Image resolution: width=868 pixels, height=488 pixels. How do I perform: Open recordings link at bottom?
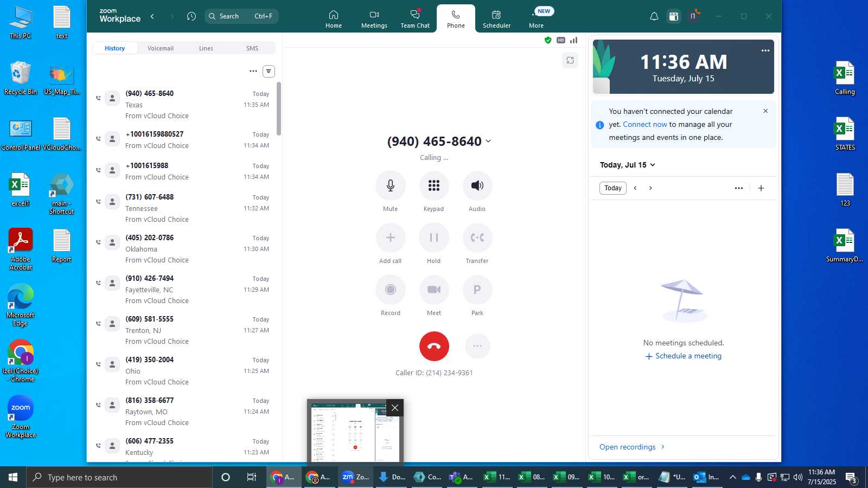633,447
